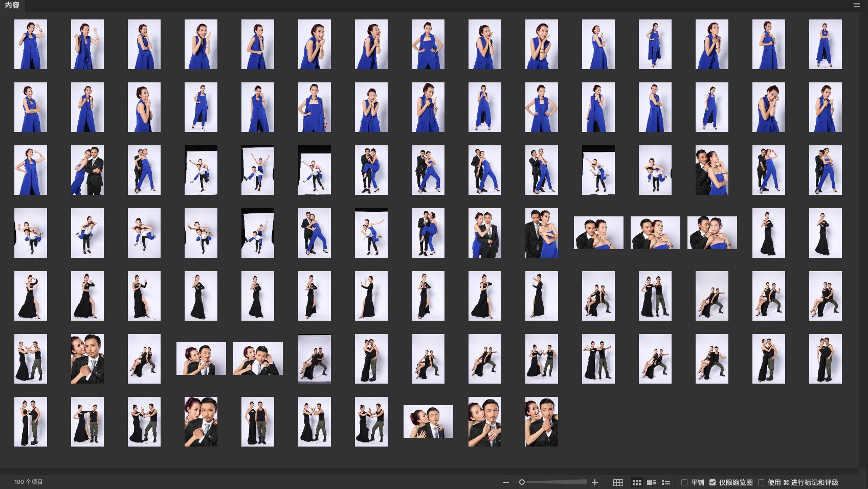Open the content panel hamburger menu

(856, 5)
